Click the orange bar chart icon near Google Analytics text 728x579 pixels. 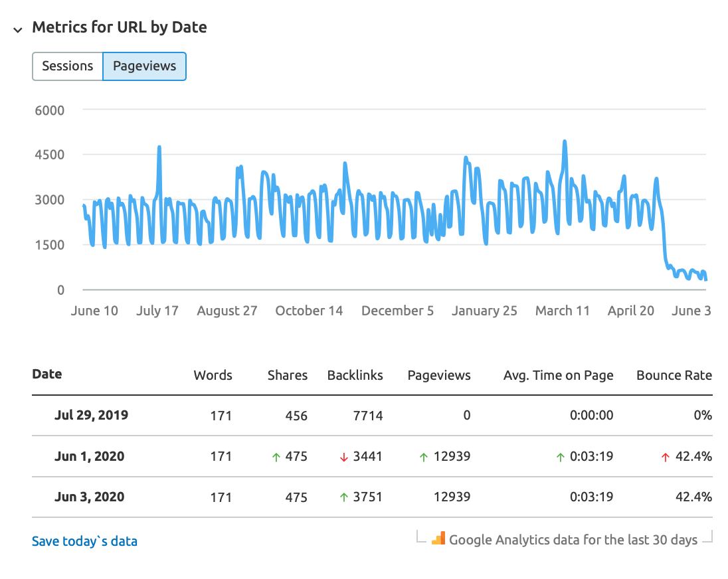(x=438, y=538)
